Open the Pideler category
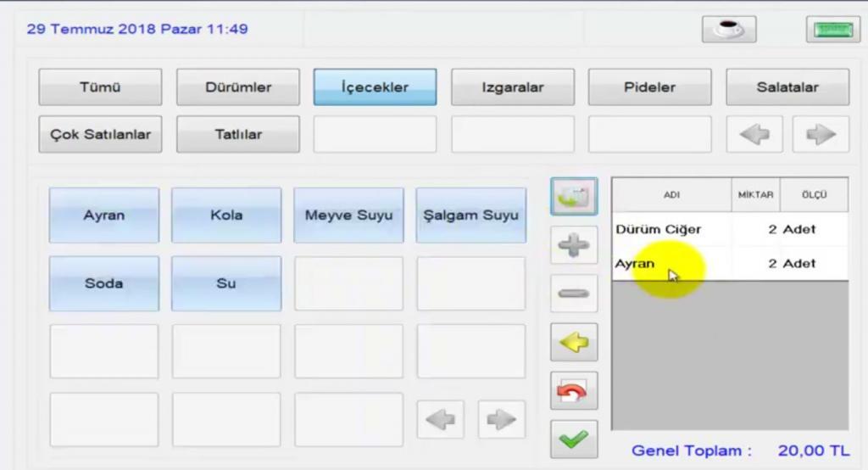868x470 pixels. [650, 87]
